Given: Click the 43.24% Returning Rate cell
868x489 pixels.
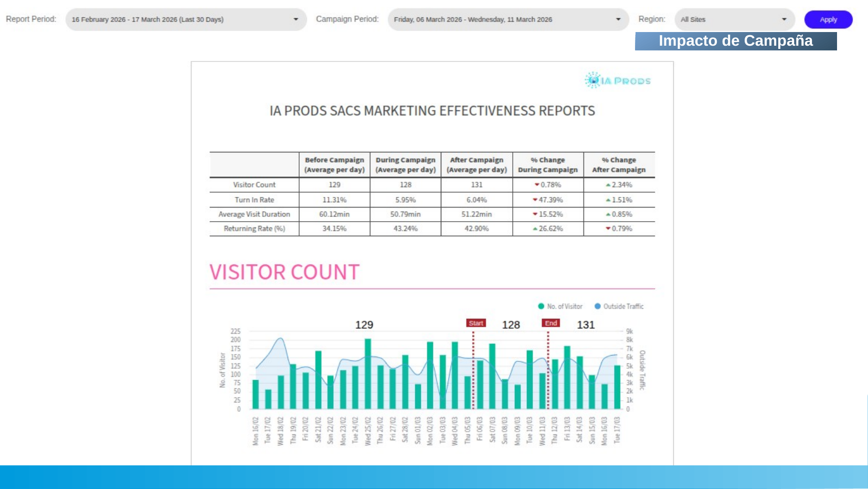Looking at the screenshot, I should click(406, 228).
